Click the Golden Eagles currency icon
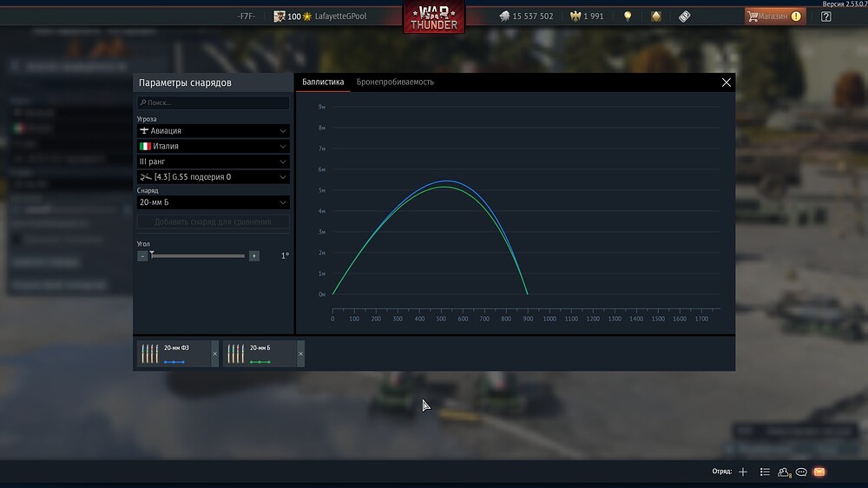The height and width of the screenshot is (488, 868). 575,16
